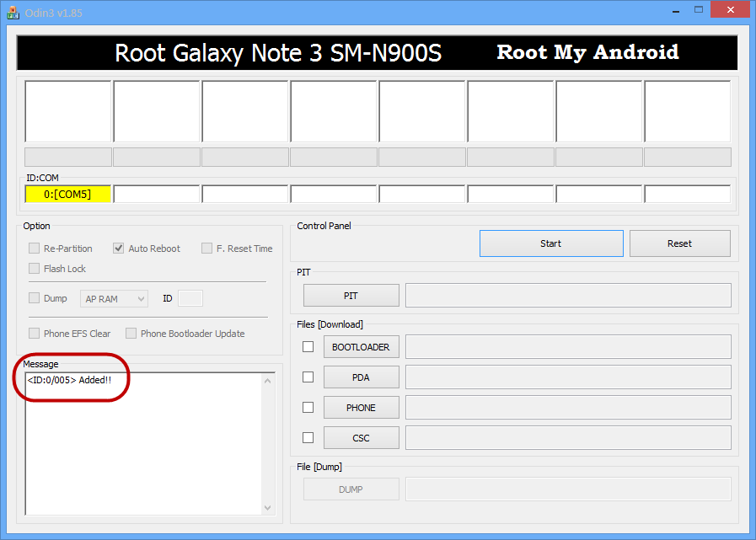Maximize the Odin3 window

[699, 10]
